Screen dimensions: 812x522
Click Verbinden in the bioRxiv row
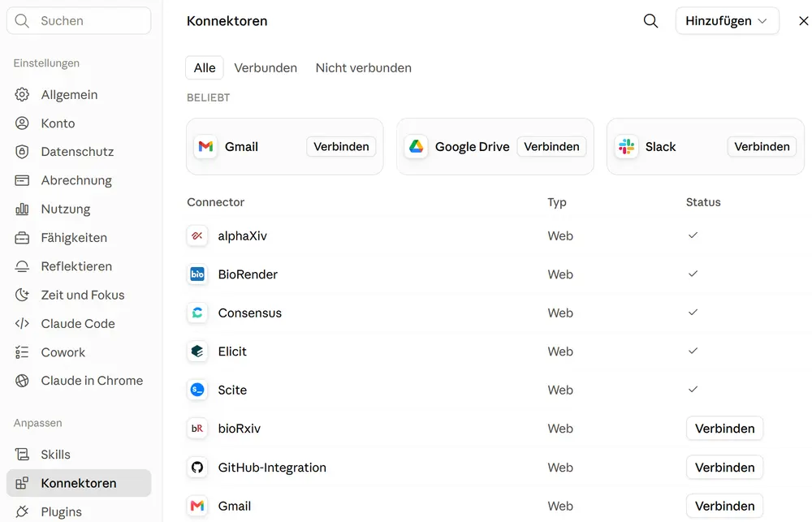724,429
